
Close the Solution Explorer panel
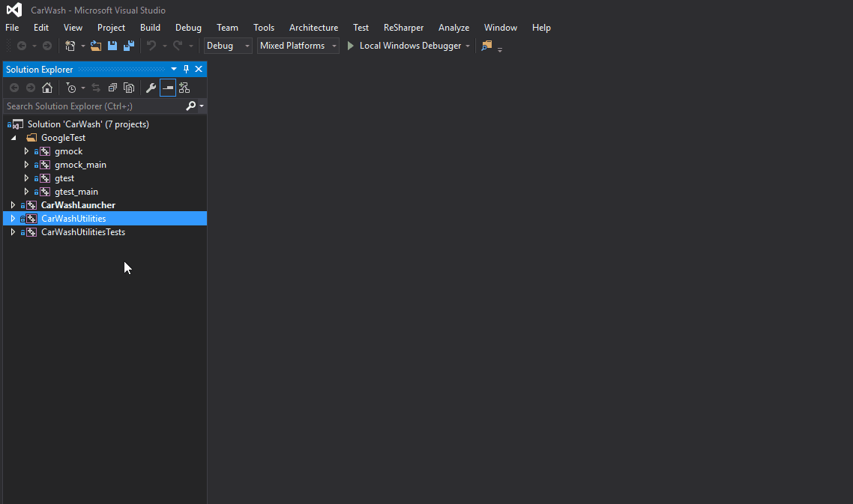tap(199, 69)
